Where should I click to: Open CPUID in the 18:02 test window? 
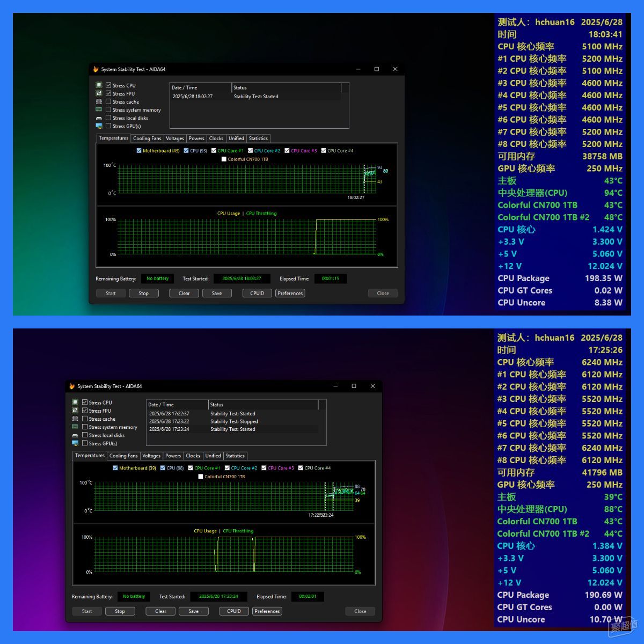click(257, 293)
